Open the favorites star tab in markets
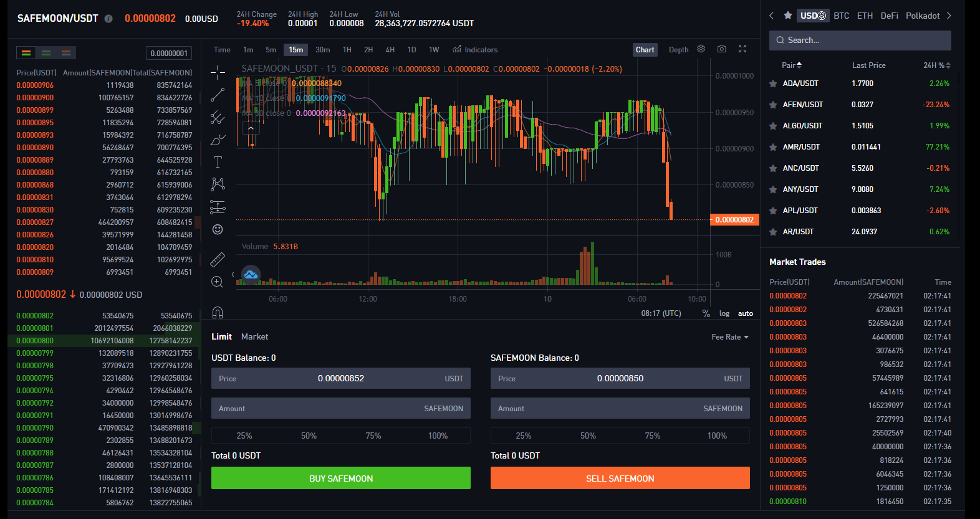The height and width of the screenshot is (519, 980). (788, 16)
